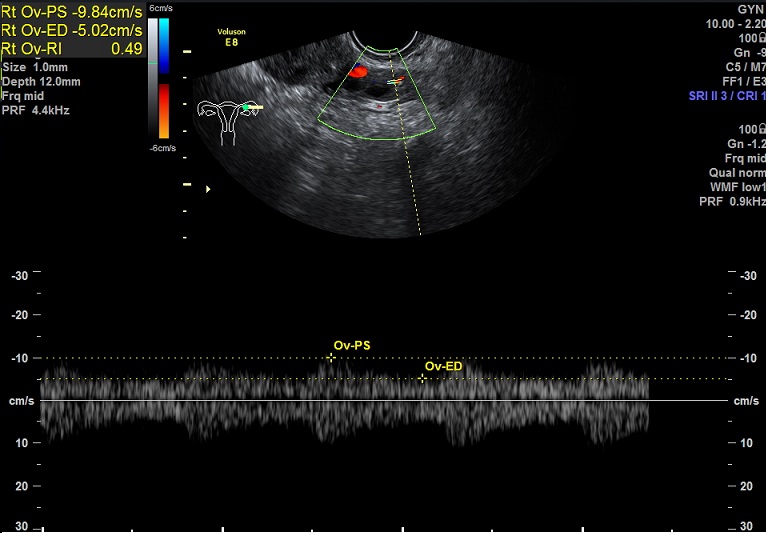
Task: Click the Voluson E8 logo text
Action: tap(231, 37)
